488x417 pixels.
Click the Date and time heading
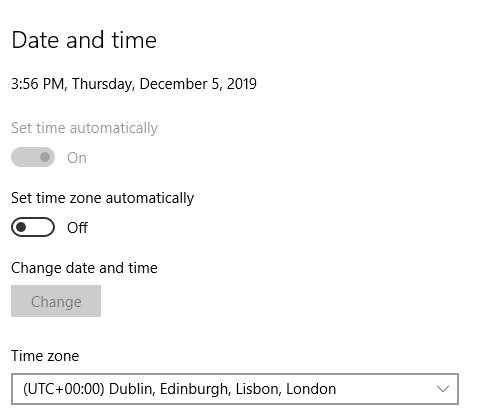click(84, 40)
